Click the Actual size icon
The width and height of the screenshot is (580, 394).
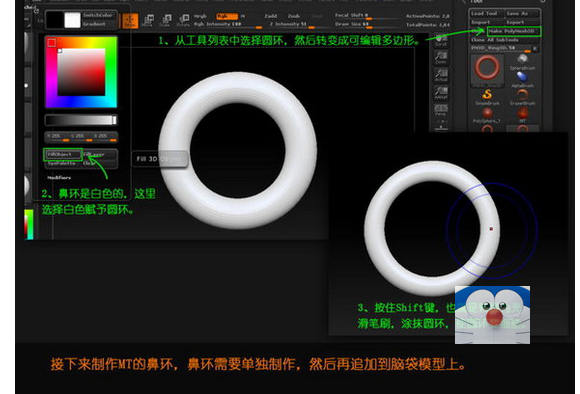pyautogui.click(x=441, y=75)
